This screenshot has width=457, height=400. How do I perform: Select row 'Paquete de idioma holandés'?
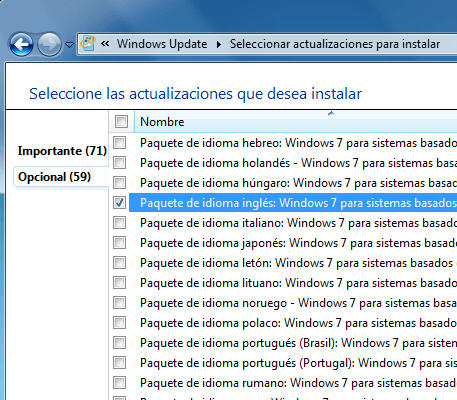pos(293,163)
